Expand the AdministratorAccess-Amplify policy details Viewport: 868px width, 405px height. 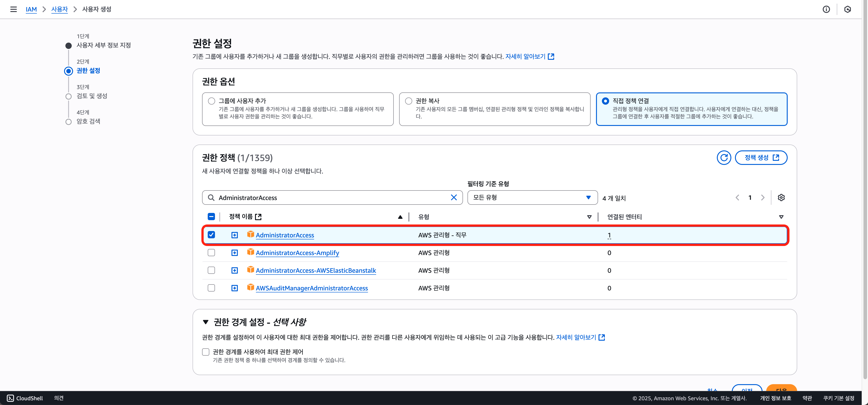[234, 253]
